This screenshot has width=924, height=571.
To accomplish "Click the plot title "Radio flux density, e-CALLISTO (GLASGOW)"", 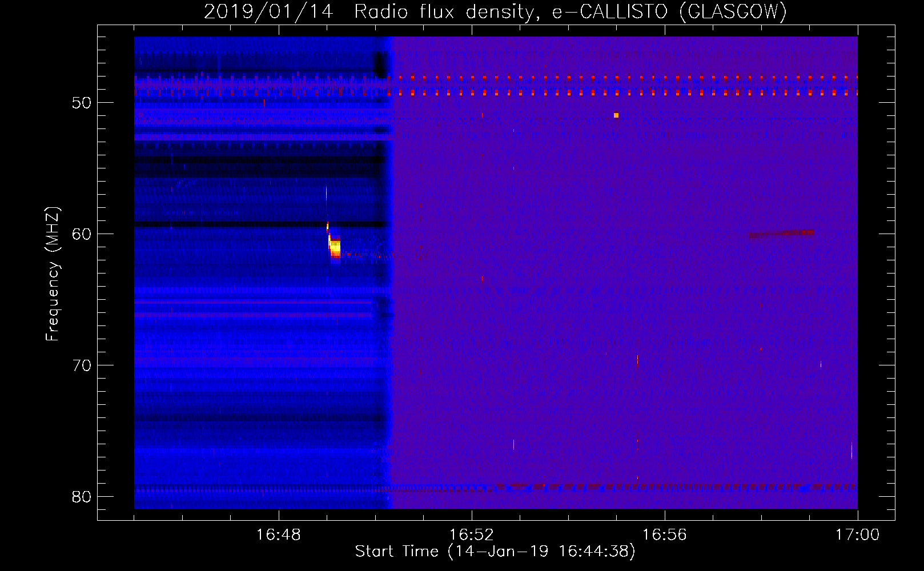I will (571, 11).
